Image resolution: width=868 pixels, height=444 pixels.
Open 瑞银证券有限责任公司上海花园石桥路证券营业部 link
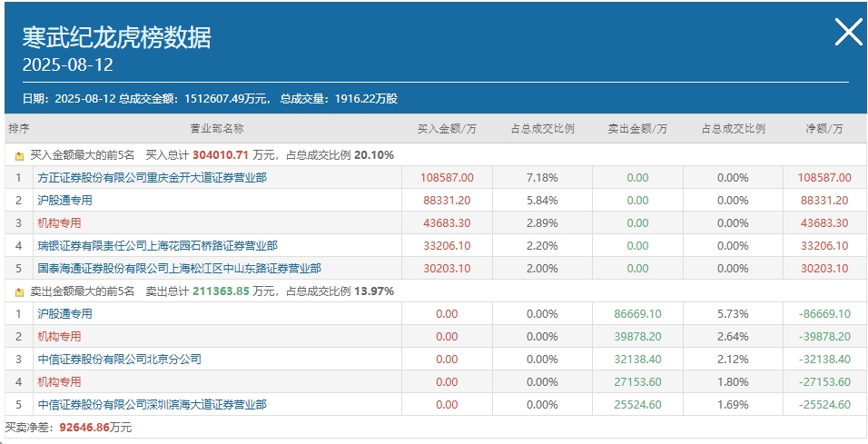tap(158, 246)
